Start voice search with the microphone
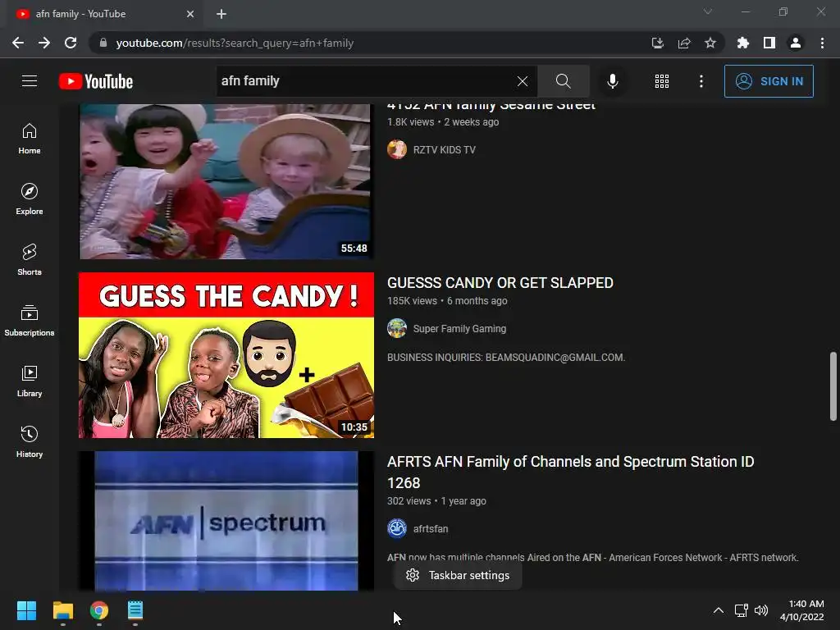 612,81
